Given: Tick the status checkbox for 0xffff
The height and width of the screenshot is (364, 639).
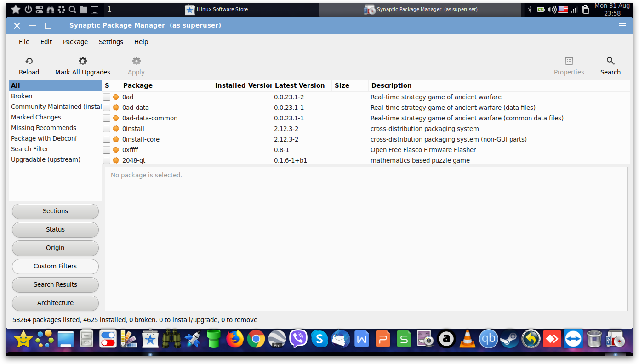Looking at the screenshot, I should click(107, 150).
